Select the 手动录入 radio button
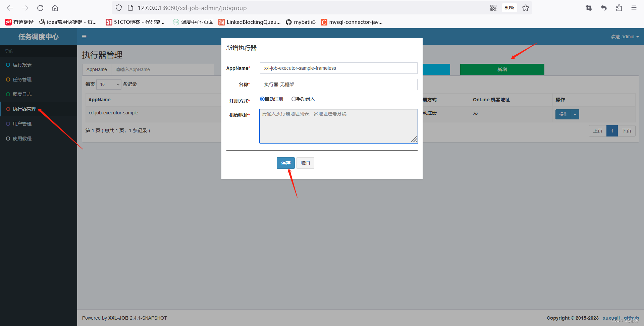The height and width of the screenshot is (326, 644). pos(294,99)
